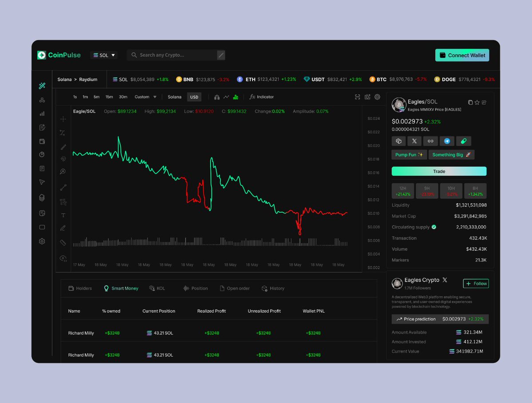
Task: Select the 5m timeframe
Action: point(97,97)
